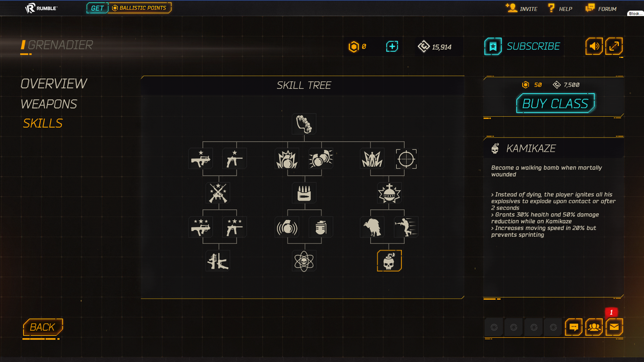Open the Forum link
The image size is (644, 362).
[x=601, y=8]
